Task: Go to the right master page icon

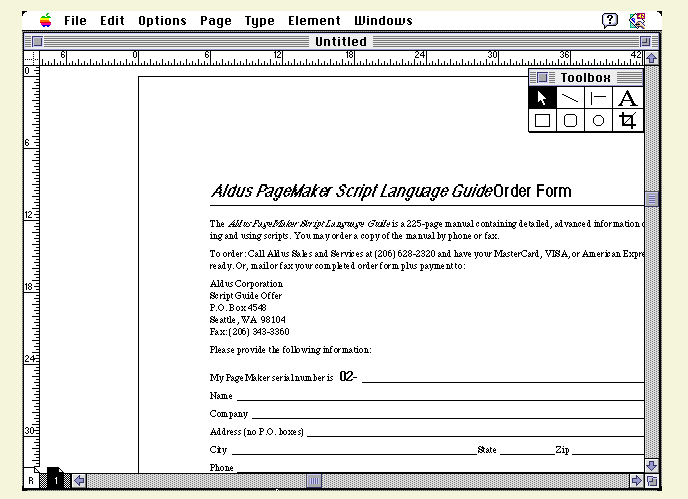Action: click(x=32, y=481)
